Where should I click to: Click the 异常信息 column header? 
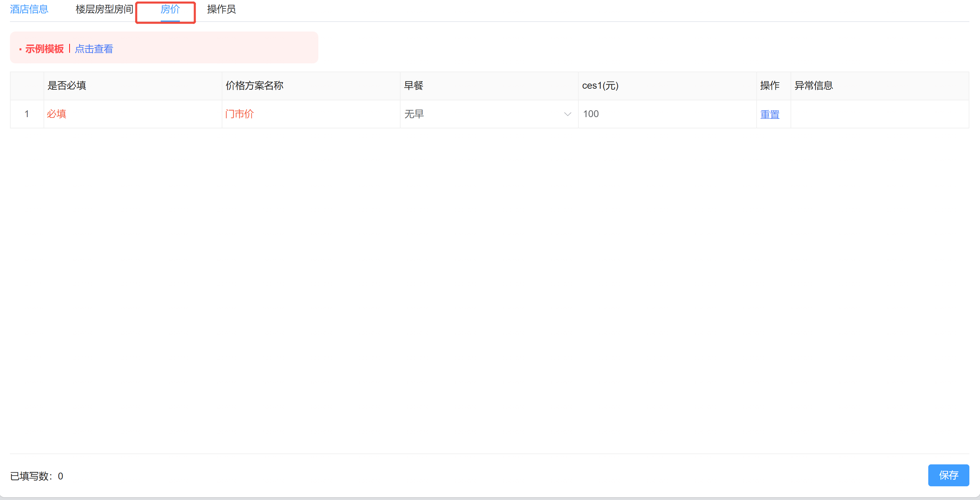pos(814,86)
